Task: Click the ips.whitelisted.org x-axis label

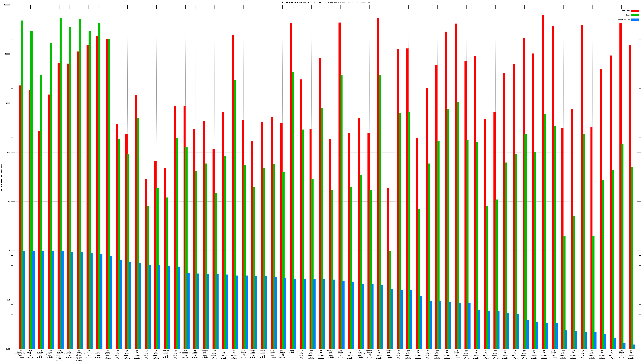Action: point(359,354)
